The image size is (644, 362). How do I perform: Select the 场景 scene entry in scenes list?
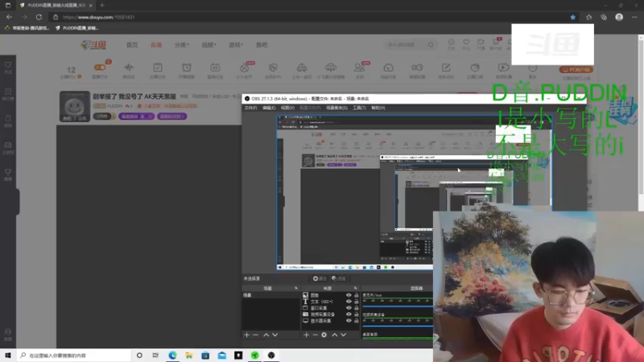pos(270,295)
